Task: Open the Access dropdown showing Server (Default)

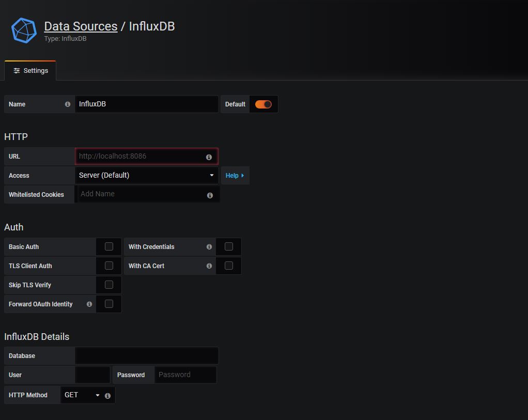Action: coord(147,175)
